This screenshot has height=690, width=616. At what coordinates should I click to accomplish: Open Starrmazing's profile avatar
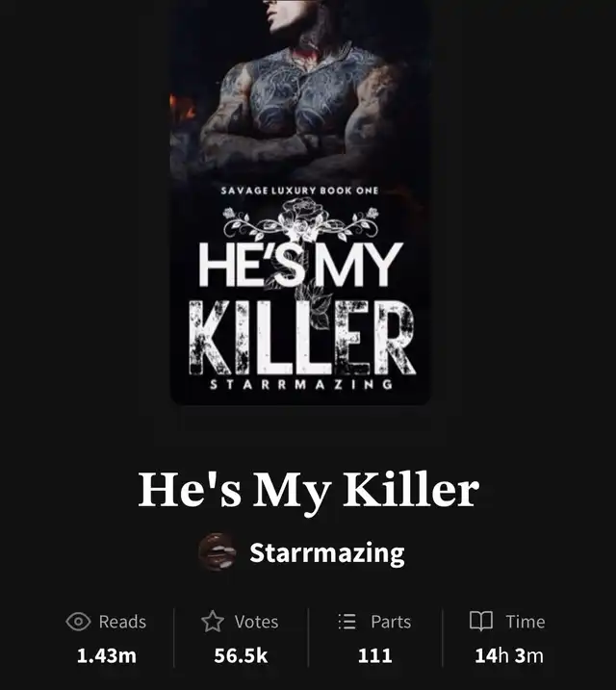pos(217,552)
